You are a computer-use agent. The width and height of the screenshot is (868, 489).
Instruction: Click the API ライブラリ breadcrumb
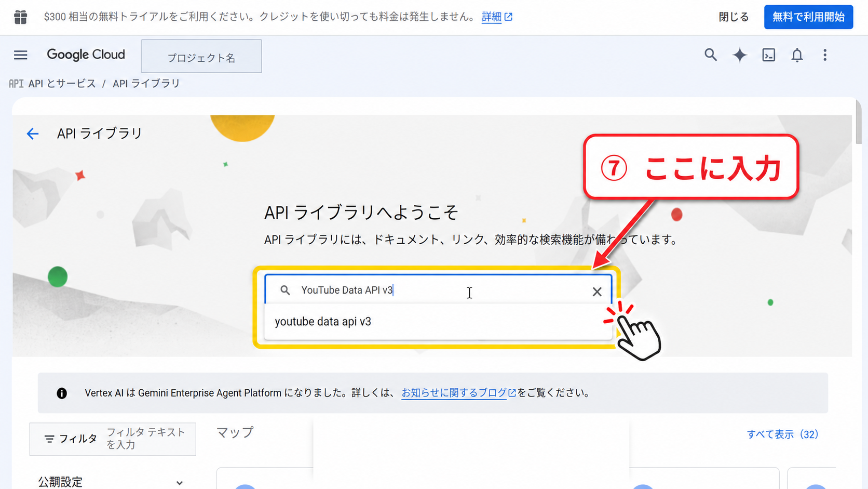point(146,83)
